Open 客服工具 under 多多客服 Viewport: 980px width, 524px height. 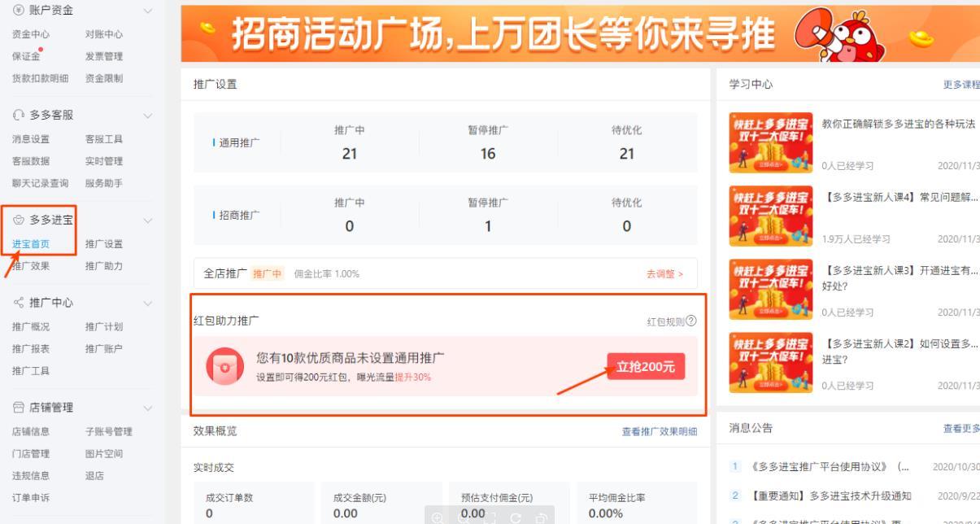tap(103, 139)
